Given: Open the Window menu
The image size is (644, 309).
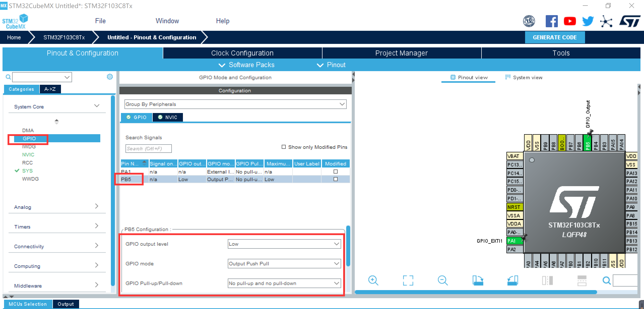Looking at the screenshot, I should 167,21.
